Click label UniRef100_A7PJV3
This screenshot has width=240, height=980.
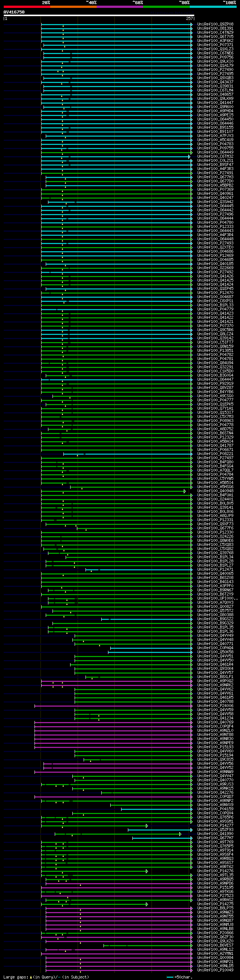click(215, 136)
